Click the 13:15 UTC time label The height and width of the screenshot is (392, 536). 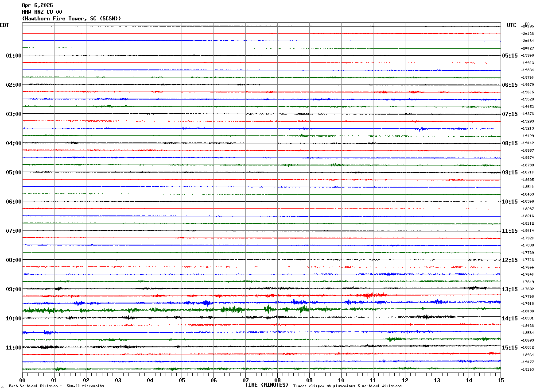click(x=510, y=289)
